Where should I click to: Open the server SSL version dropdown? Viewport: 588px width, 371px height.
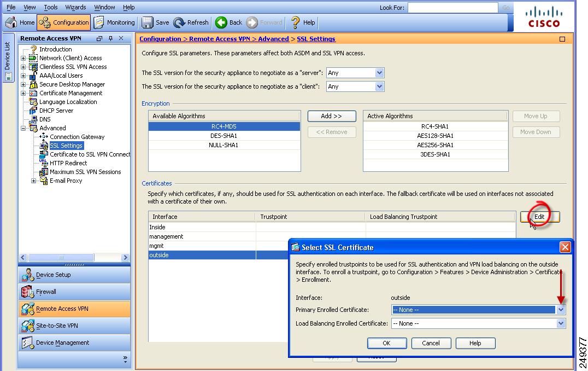coord(379,73)
